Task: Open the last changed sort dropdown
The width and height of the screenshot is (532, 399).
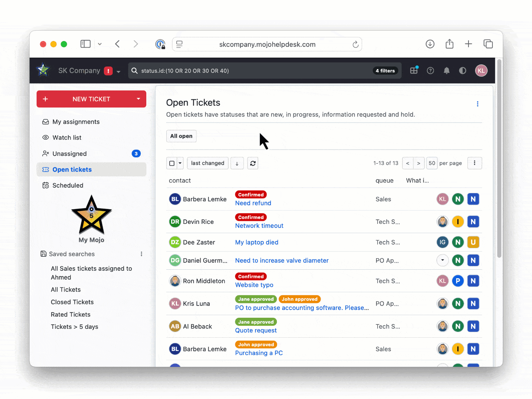Action: (207, 163)
